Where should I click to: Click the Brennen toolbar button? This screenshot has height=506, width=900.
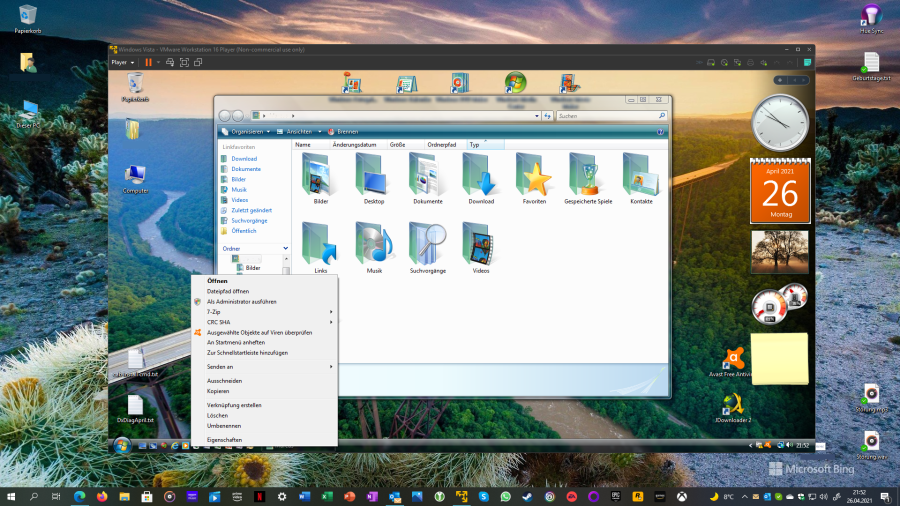coord(343,132)
